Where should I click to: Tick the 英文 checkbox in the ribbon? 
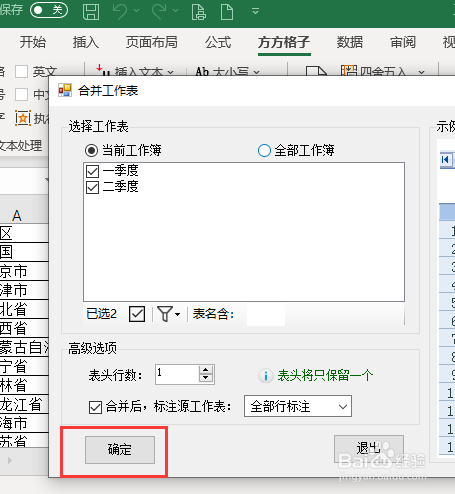coord(22,71)
